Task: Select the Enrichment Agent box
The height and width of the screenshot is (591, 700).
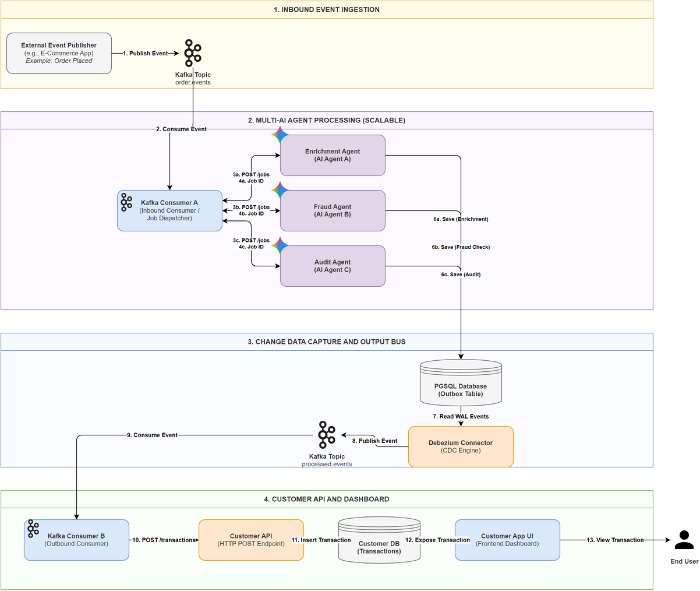Action: tap(333, 156)
